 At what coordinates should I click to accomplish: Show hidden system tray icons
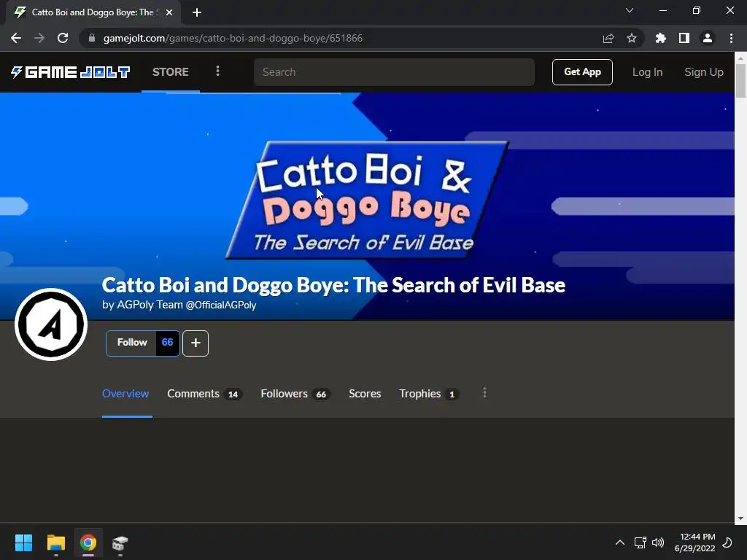tap(620, 542)
